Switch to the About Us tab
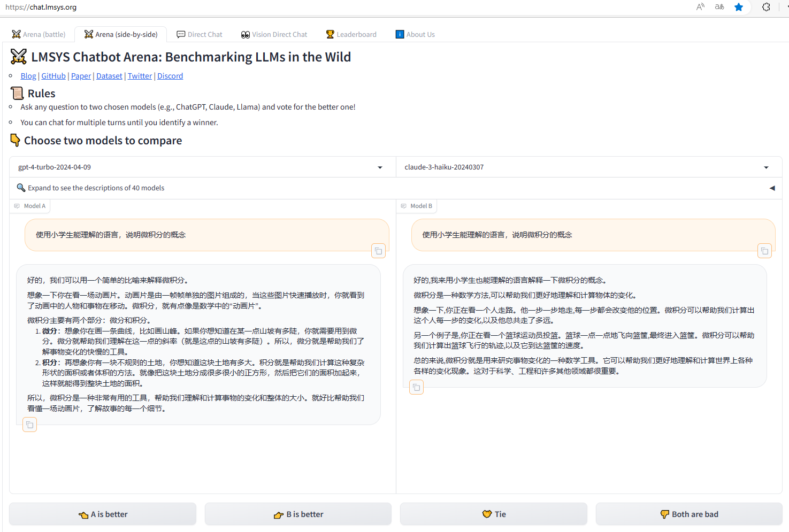Viewport: 789px width, 532px height. pyautogui.click(x=415, y=34)
